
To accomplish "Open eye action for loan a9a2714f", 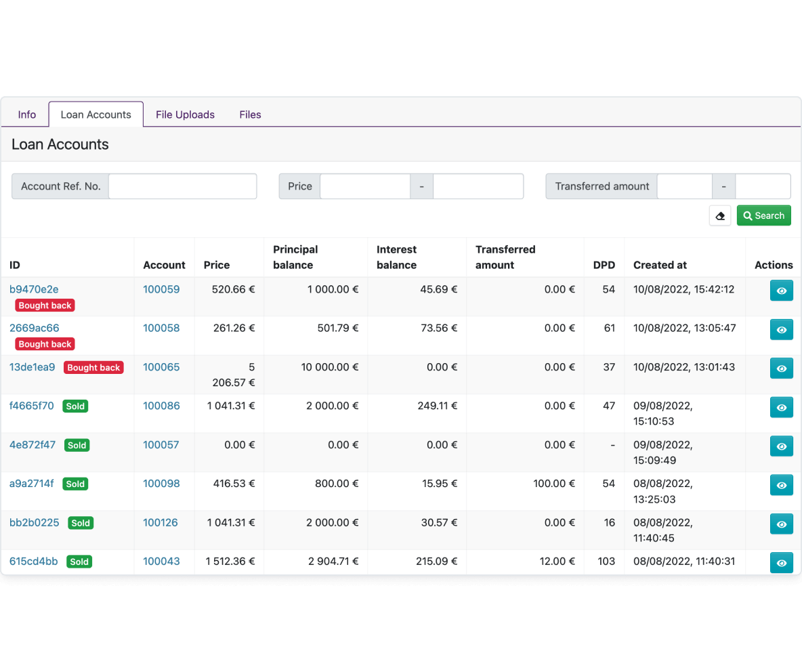I will (x=781, y=485).
